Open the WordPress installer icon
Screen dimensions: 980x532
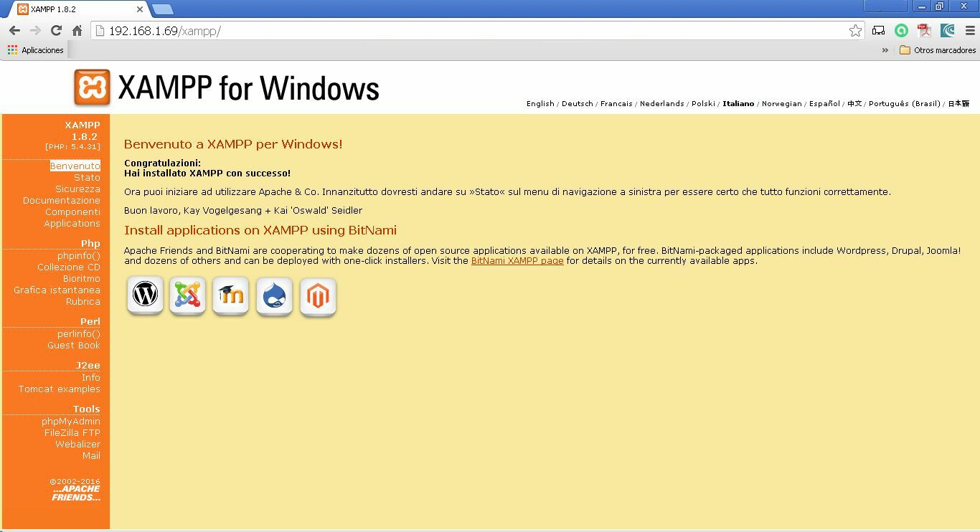144,296
